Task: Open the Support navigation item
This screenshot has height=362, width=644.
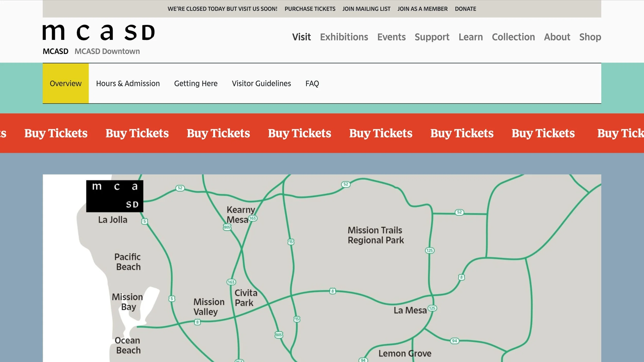Action: tap(432, 37)
